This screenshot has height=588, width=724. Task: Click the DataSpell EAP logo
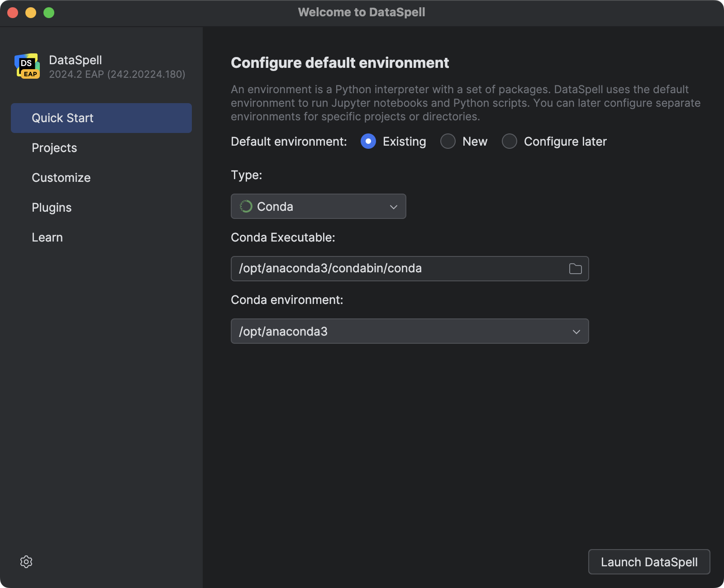click(28, 66)
